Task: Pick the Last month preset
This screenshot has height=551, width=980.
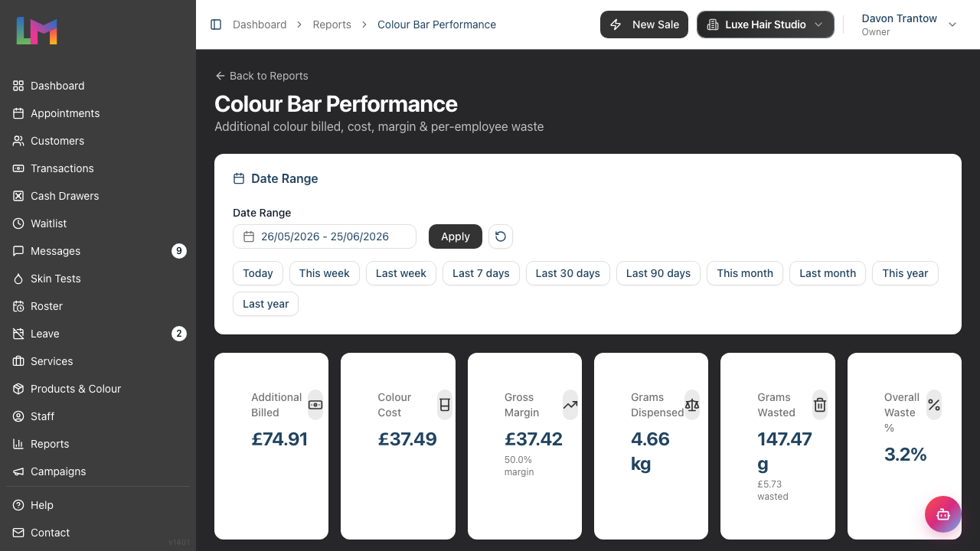Action: (828, 273)
